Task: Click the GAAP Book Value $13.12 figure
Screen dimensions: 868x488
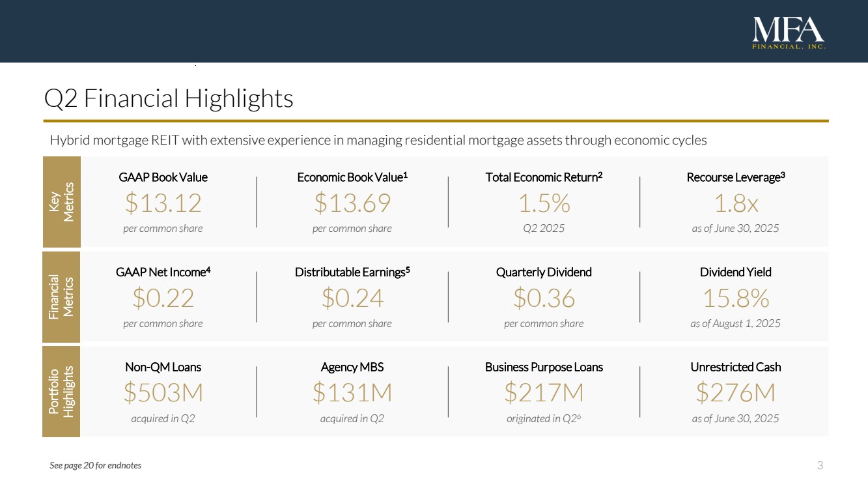Action: click(x=163, y=203)
